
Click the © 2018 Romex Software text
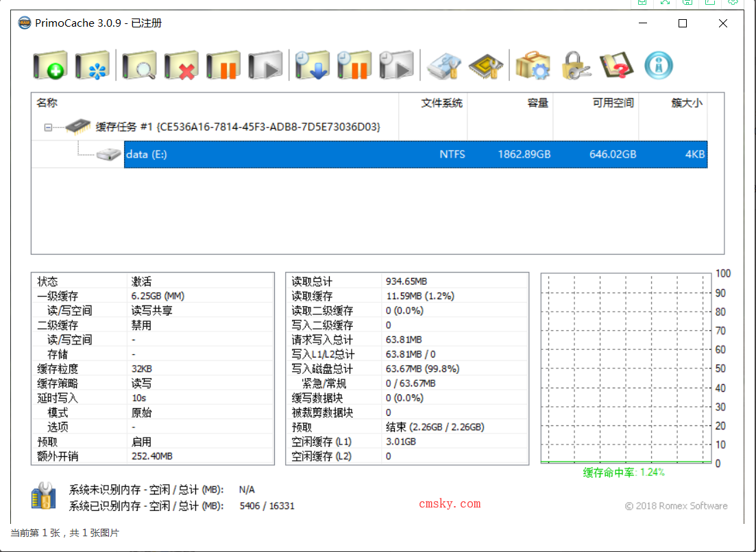pos(676,505)
